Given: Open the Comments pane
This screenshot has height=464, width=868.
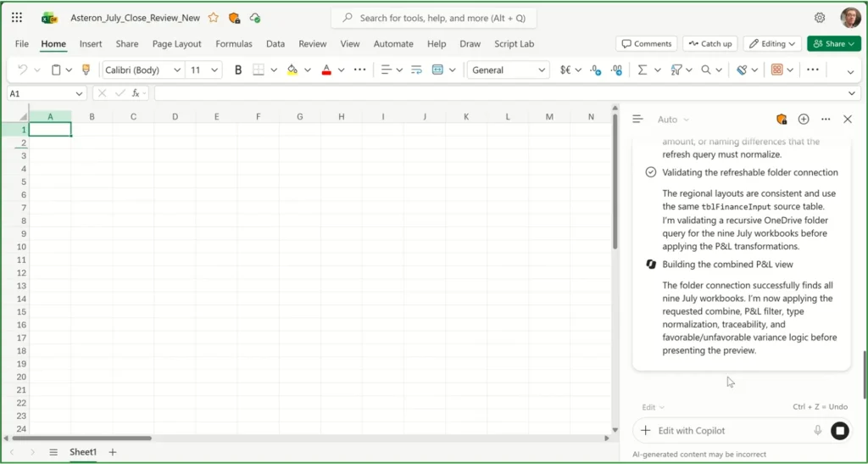Looking at the screenshot, I should click(647, 44).
